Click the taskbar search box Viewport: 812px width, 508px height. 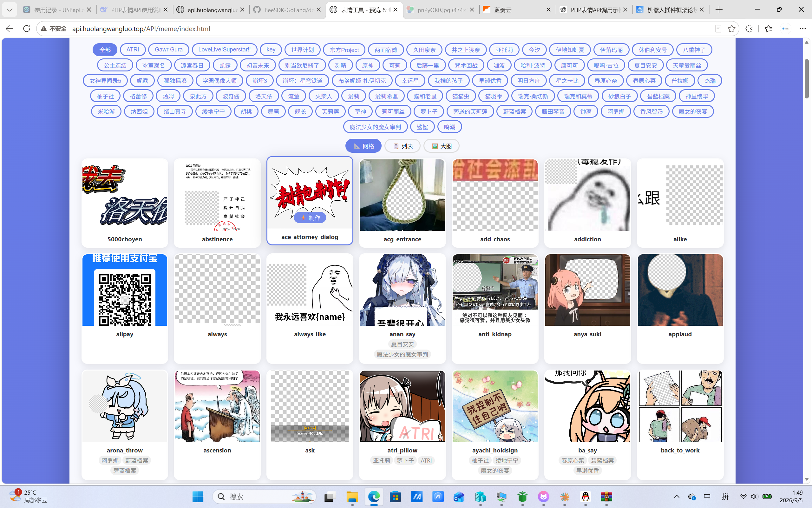(x=265, y=497)
